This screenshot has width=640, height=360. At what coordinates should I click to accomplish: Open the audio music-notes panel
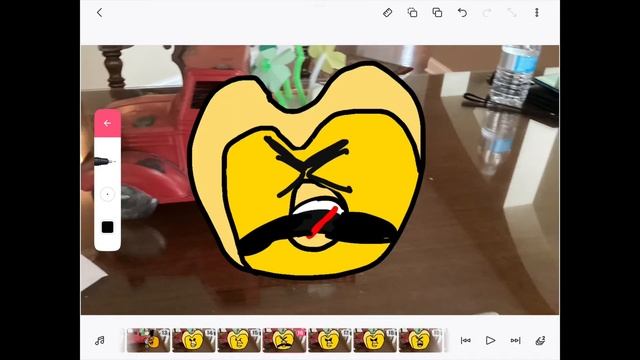click(100, 340)
